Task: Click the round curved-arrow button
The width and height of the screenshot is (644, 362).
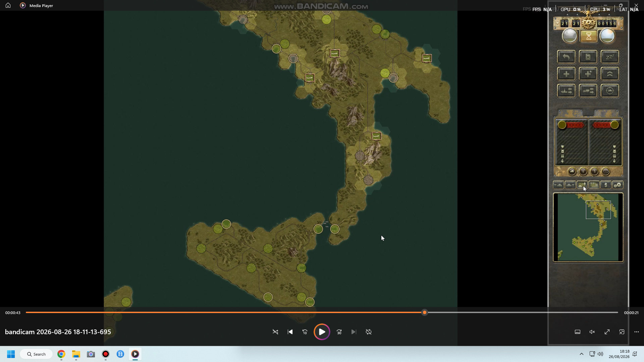Action: pos(594,172)
